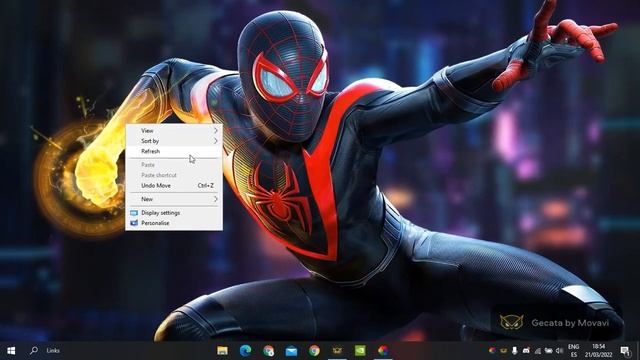Click the taskbar search magnifier icon
The image size is (640, 360).
tap(34, 350)
